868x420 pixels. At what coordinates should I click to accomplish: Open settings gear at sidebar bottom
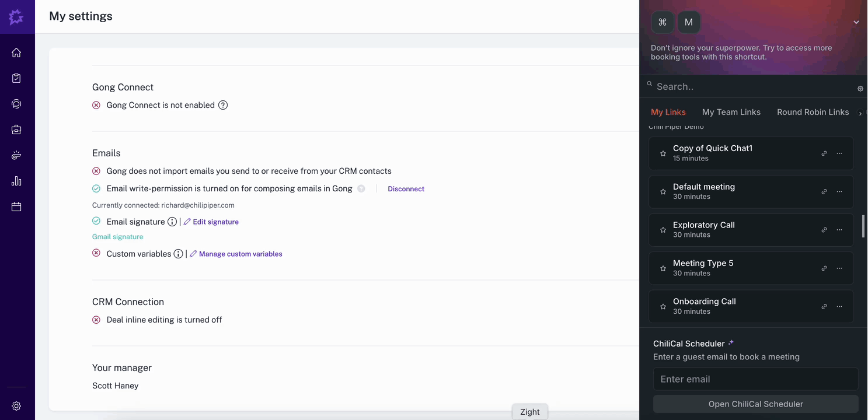coord(16,406)
